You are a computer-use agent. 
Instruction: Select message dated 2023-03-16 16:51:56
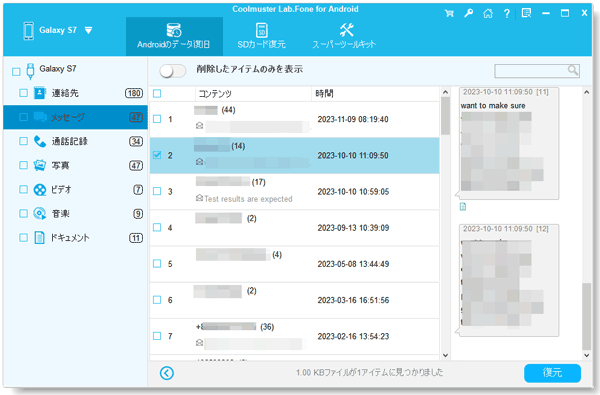tap(294, 300)
